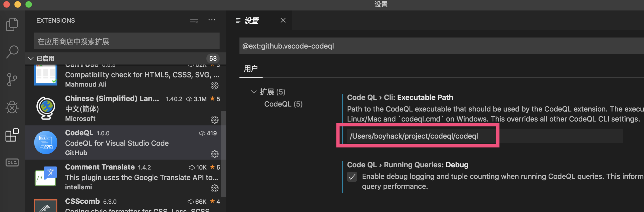Select CodeQL (5) in settings tree

click(283, 104)
